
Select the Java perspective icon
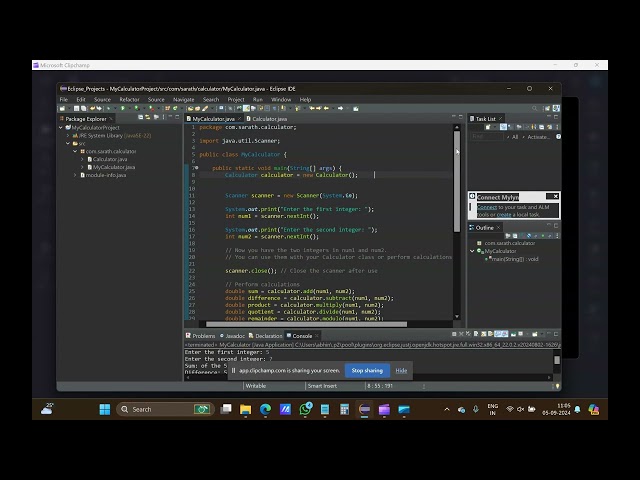(556, 109)
